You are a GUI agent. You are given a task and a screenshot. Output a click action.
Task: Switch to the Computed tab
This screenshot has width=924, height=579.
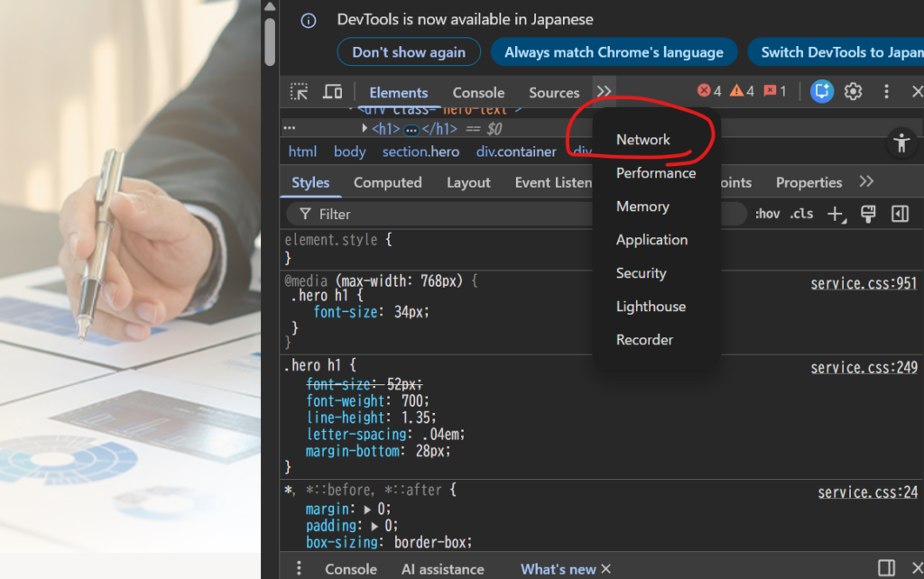(x=387, y=182)
